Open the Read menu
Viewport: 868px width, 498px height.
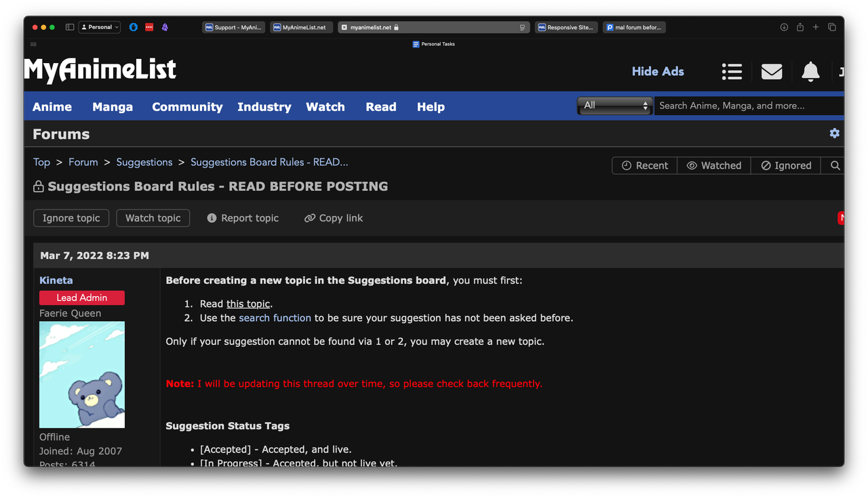coord(381,107)
